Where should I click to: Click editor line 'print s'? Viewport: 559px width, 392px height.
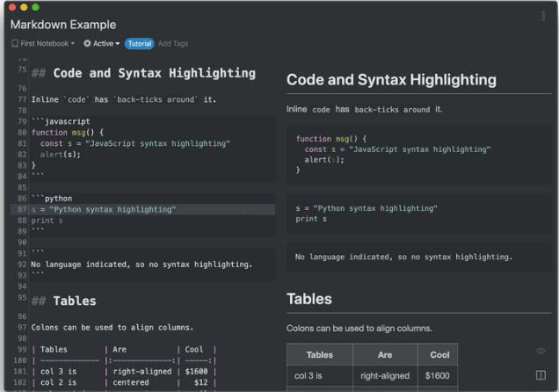47,221
